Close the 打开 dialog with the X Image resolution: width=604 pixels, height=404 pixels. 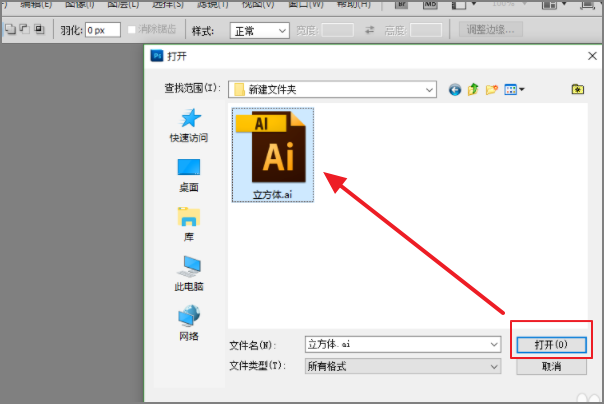click(x=592, y=56)
